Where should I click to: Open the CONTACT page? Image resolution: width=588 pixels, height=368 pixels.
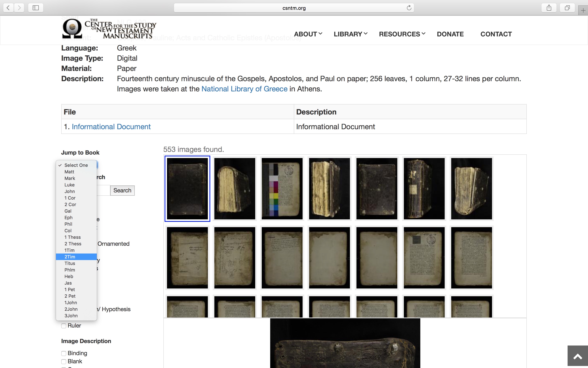click(496, 34)
